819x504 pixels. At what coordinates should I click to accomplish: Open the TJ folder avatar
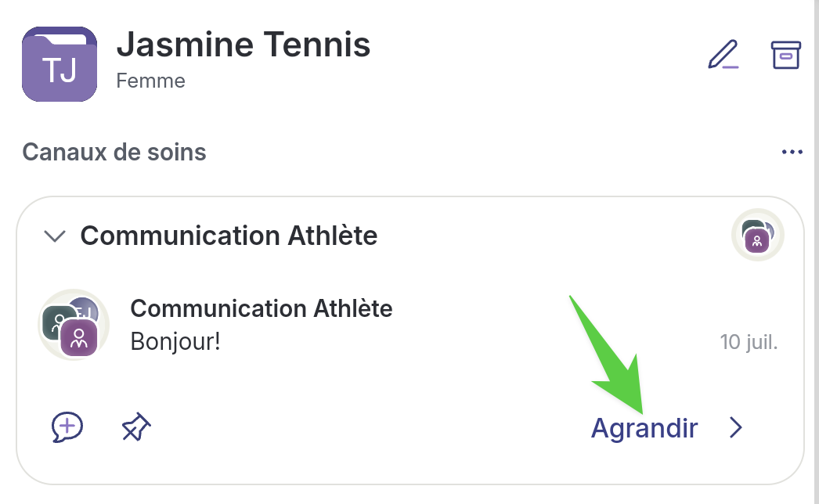(60, 64)
